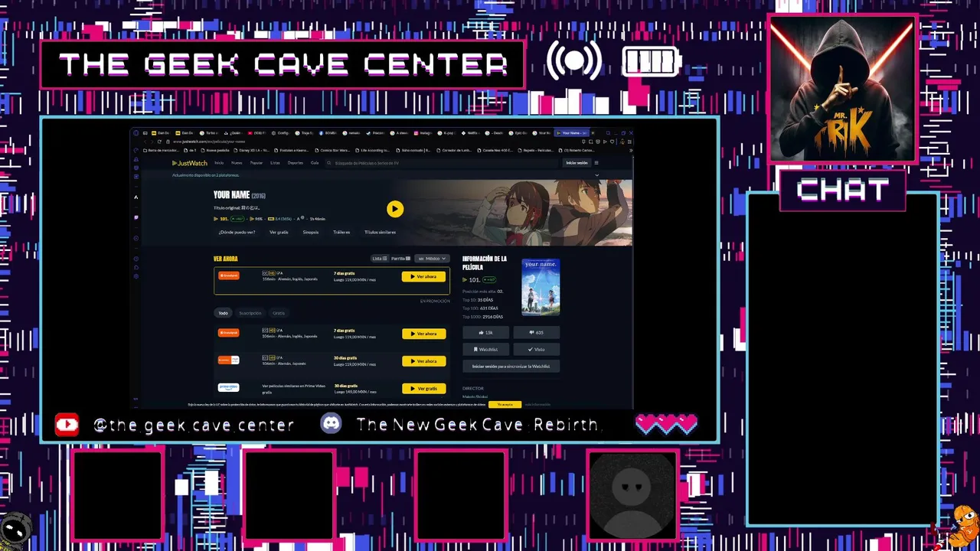
Task: Play the Your Name trailer button
Action: point(395,209)
